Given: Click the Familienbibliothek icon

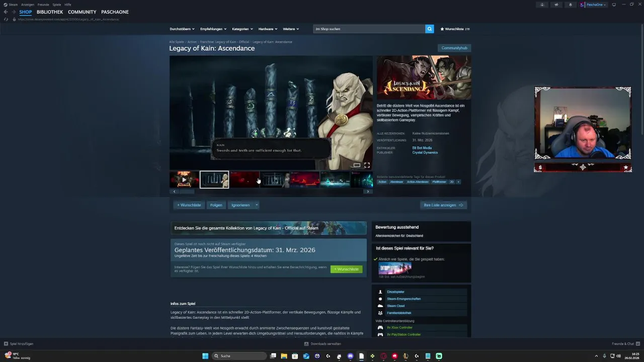Looking at the screenshot, I should click(380, 313).
